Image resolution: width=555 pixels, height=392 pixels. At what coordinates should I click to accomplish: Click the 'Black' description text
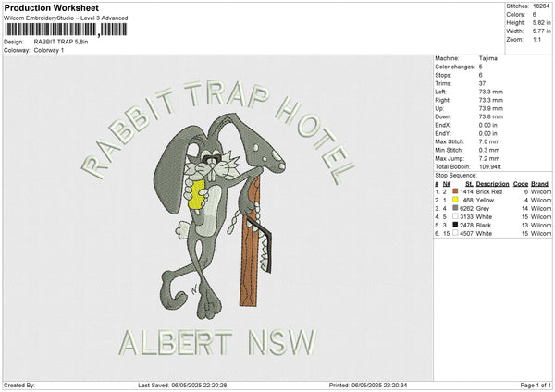(x=484, y=225)
